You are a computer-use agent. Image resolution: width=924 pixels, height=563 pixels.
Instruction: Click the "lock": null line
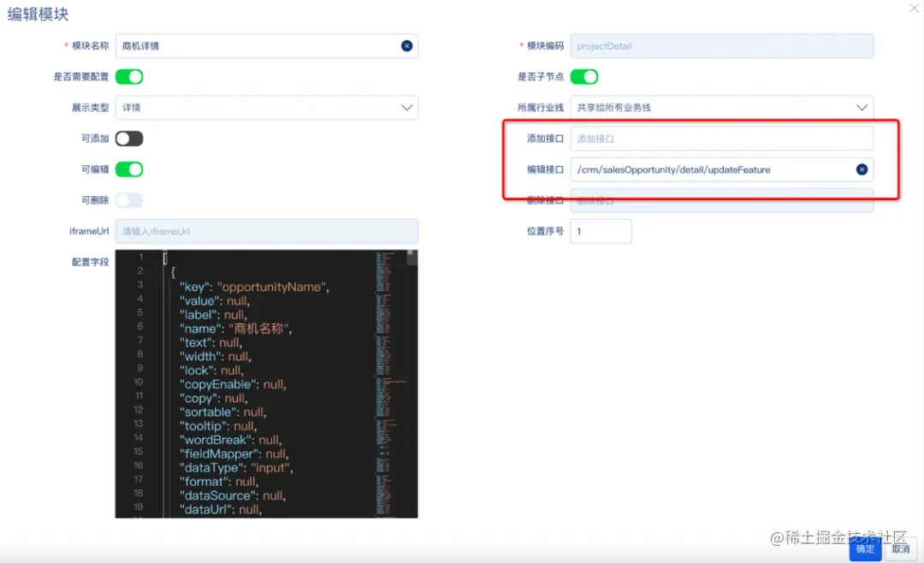[x=211, y=370]
